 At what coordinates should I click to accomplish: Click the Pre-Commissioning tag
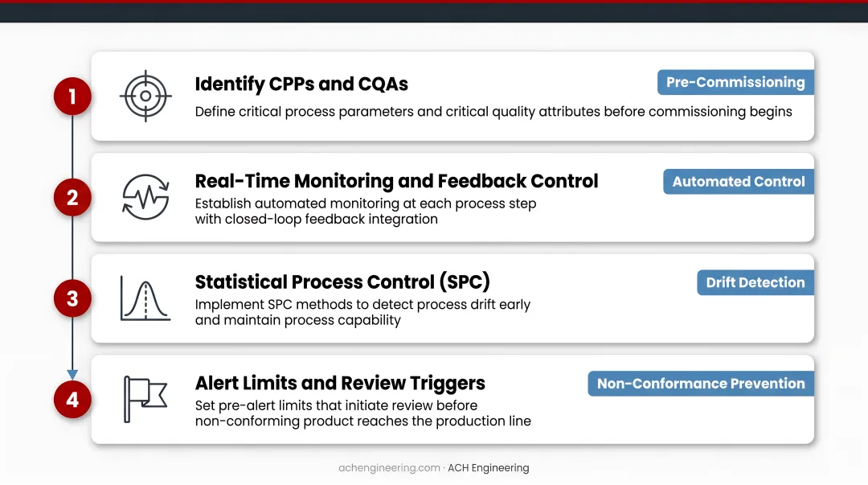[x=735, y=82]
